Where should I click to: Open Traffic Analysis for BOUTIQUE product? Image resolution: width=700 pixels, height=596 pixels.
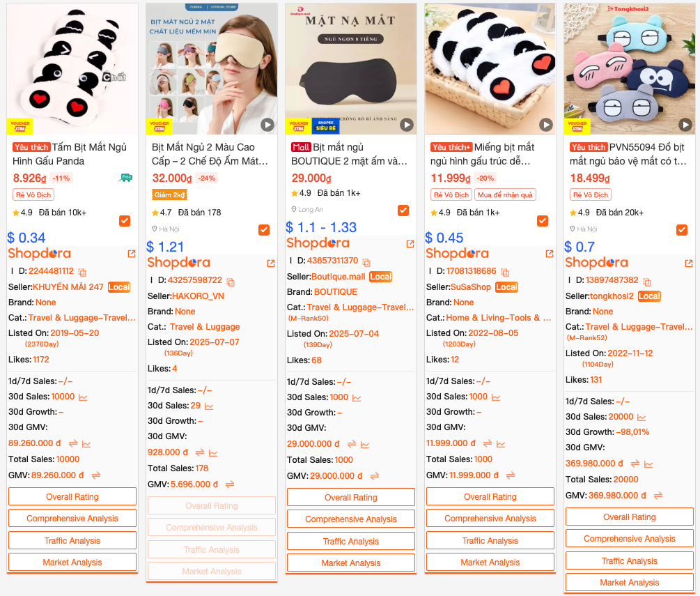point(351,541)
